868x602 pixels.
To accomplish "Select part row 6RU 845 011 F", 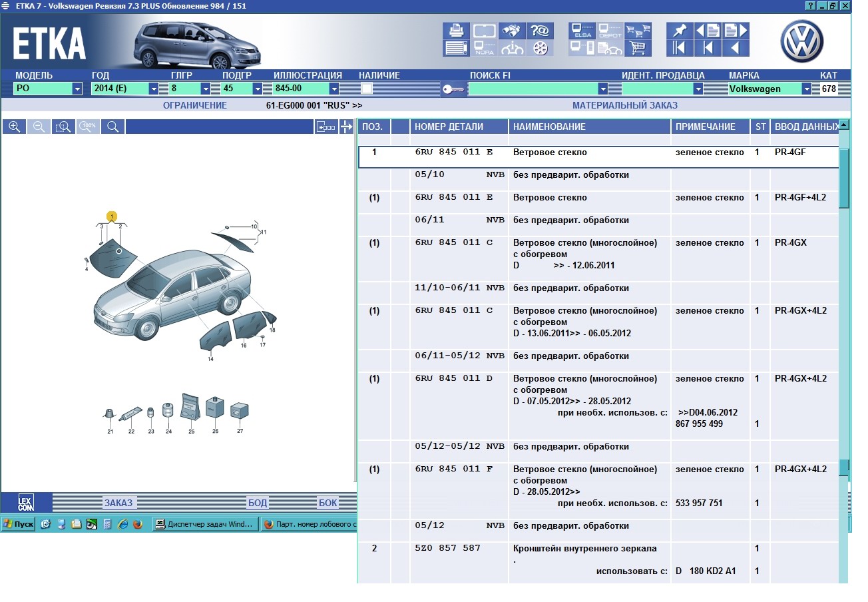I will [x=453, y=469].
